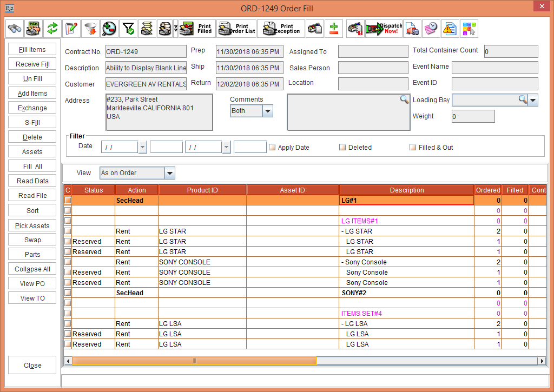Image resolution: width=554 pixels, height=392 pixels.
Task: Click the green plus red minus icon
Action: (x=334, y=29)
